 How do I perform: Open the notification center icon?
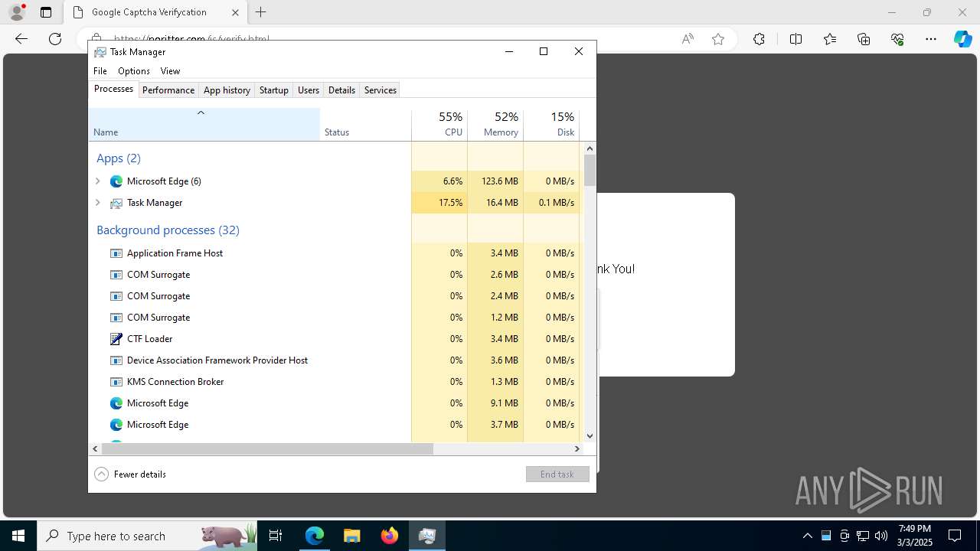pos(955,536)
